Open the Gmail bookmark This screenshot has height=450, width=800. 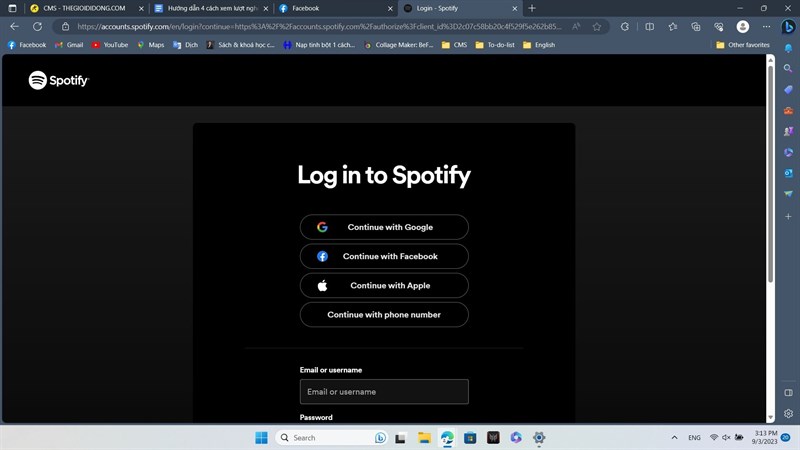pos(69,45)
